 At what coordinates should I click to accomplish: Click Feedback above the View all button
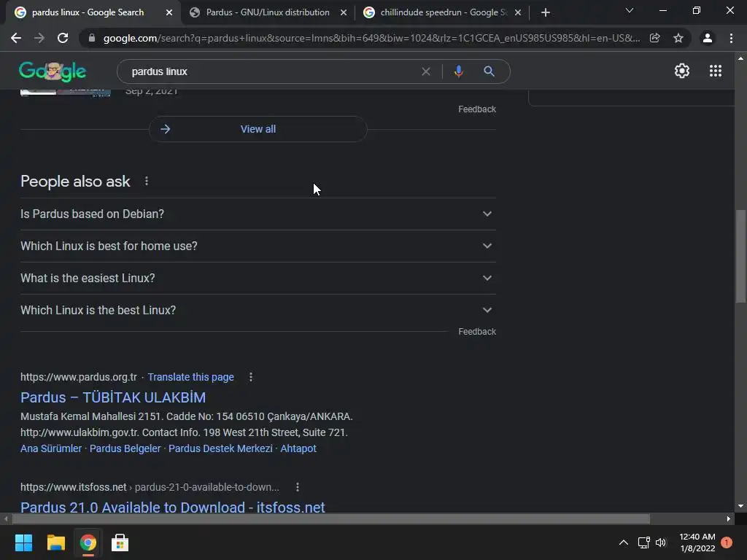tap(477, 109)
